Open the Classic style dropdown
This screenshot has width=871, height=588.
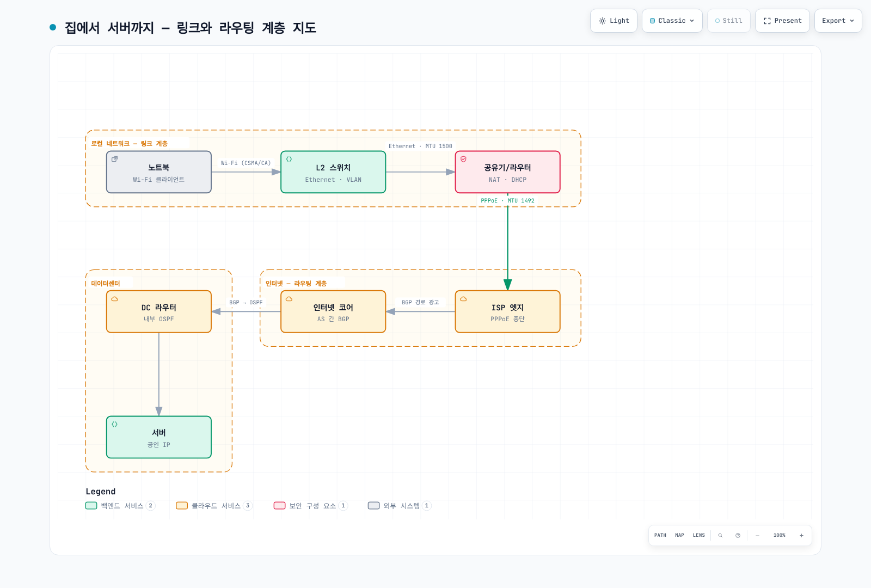672,21
